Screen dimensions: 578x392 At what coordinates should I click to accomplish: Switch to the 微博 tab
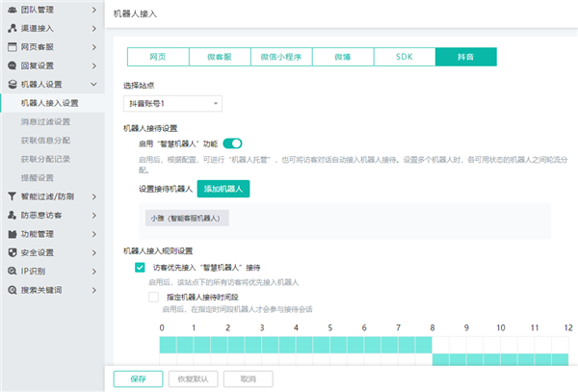pyautogui.click(x=343, y=57)
